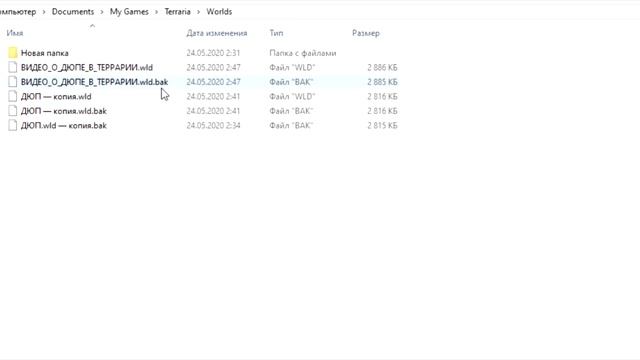Click the size 2 815 КБ cell
The image size is (640, 360).
click(382, 126)
